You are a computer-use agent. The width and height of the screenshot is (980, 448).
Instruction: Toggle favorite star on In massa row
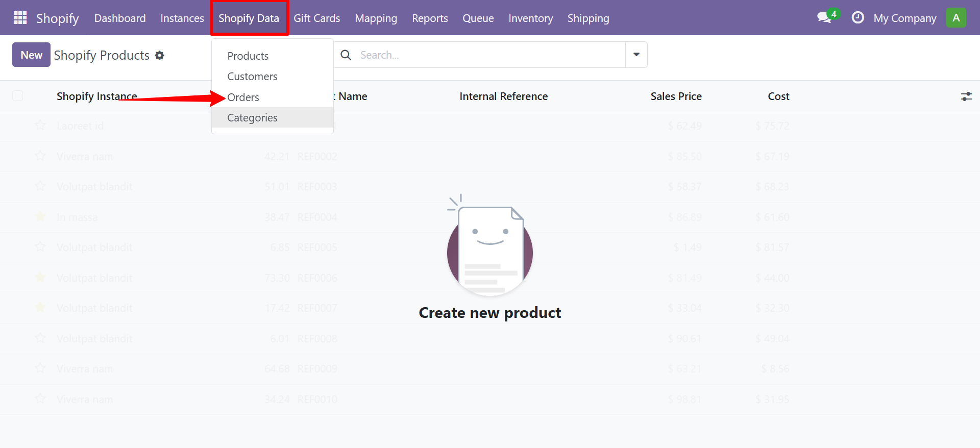(x=40, y=217)
